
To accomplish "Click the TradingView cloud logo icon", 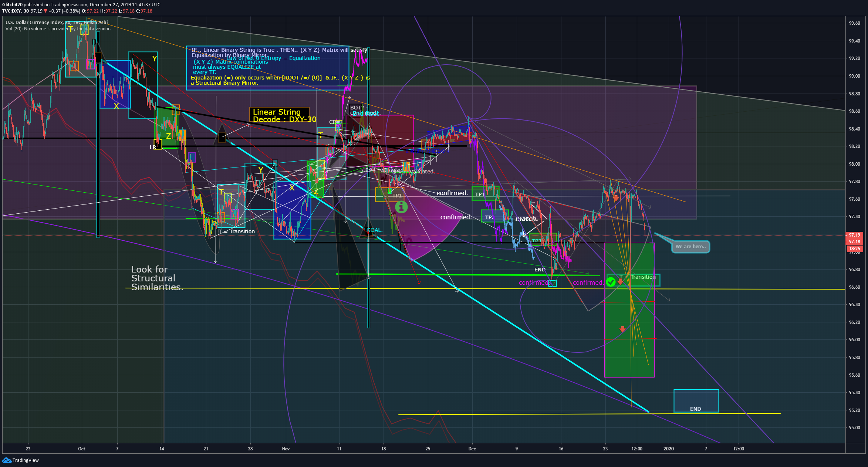I will tap(7, 460).
